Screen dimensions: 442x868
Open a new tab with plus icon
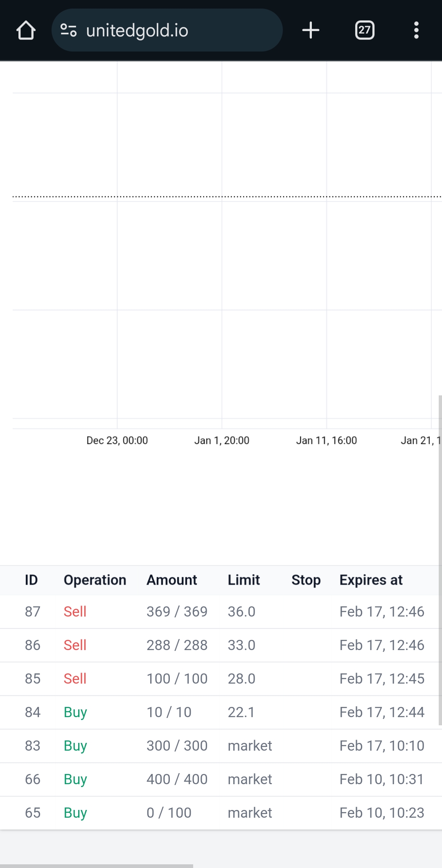pos(311,30)
